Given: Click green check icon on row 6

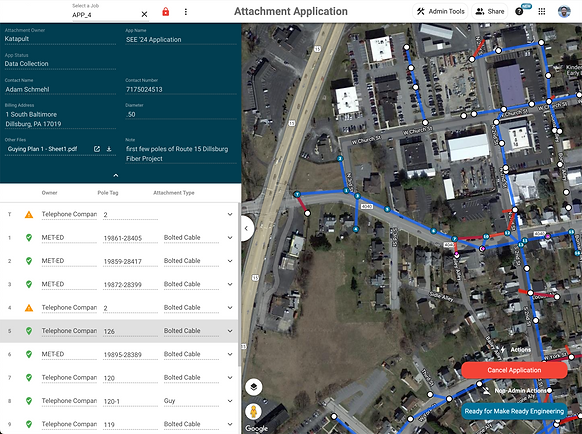Looking at the screenshot, I should 29,354.
